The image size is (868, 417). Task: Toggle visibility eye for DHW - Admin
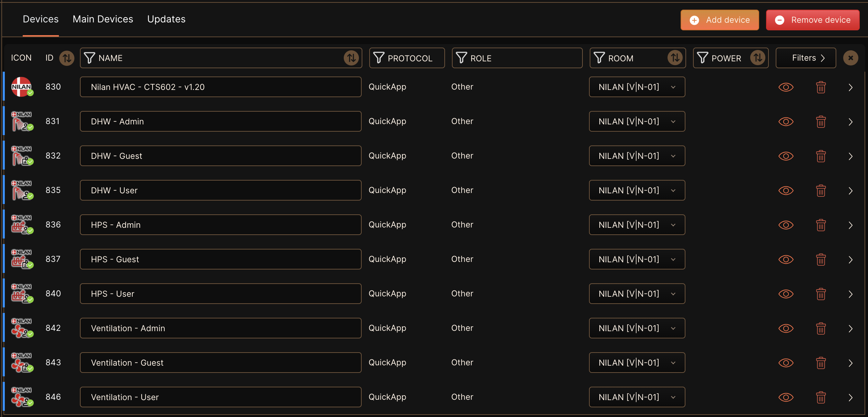pos(786,122)
